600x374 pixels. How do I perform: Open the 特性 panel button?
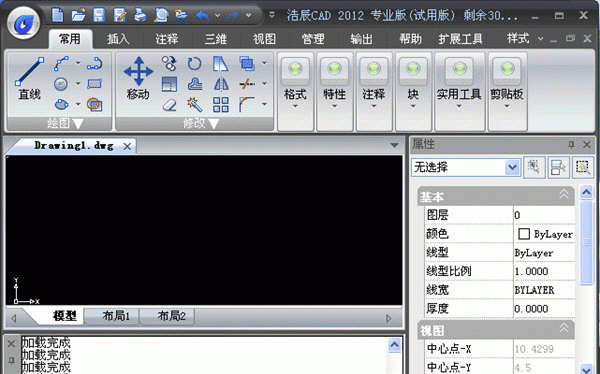(334, 92)
